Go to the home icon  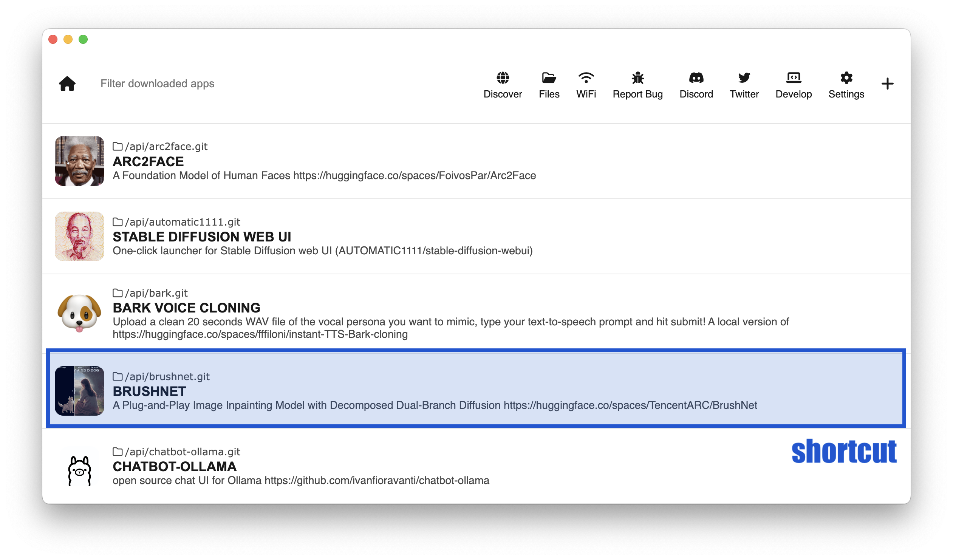click(67, 84)
